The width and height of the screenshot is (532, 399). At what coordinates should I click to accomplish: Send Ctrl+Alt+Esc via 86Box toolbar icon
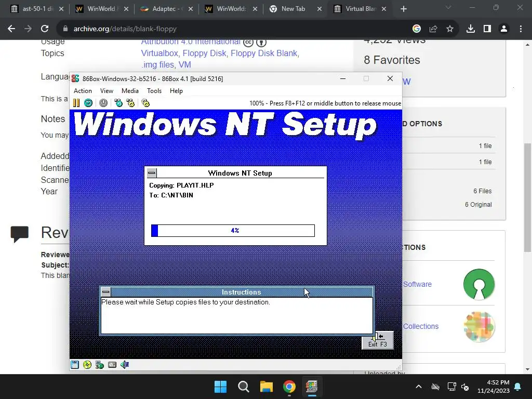click(x=130, y=103)
